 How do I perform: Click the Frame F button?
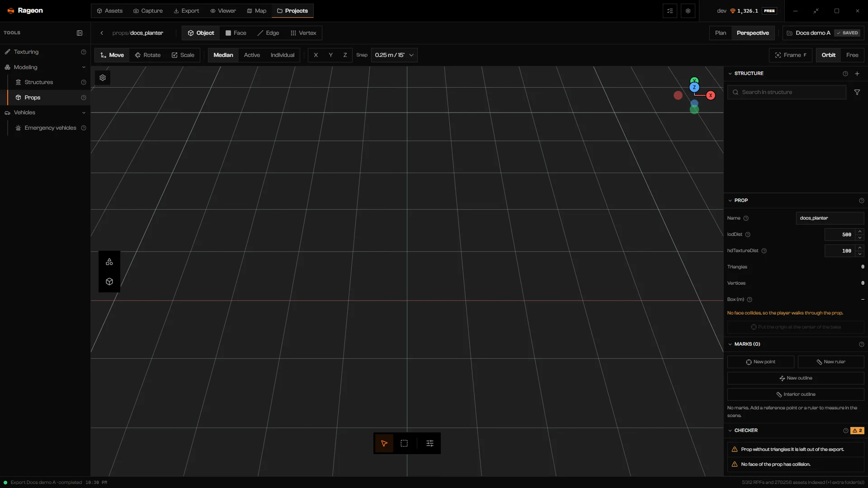[791, 55]
